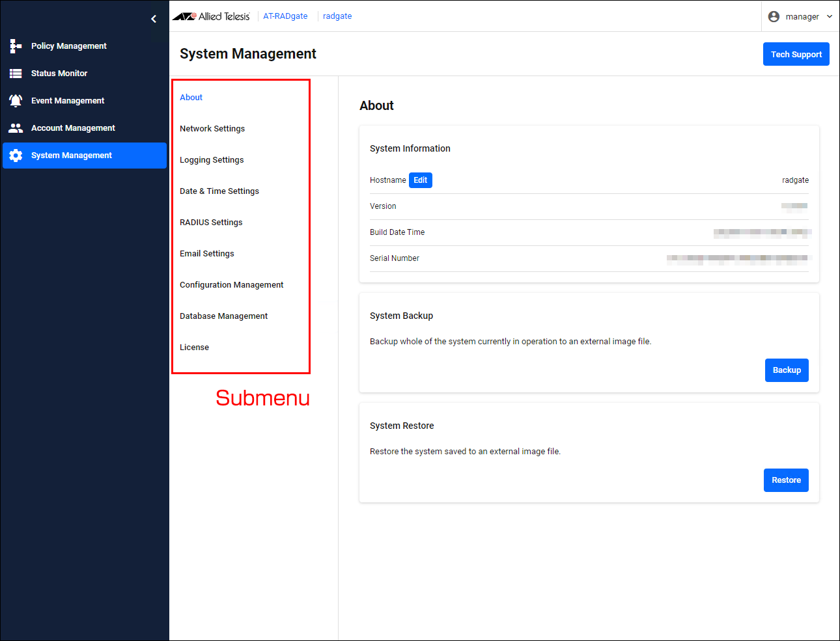Click the Status Monitor list icon
Viewport: 840px width, 641px height.
[16, 74]
